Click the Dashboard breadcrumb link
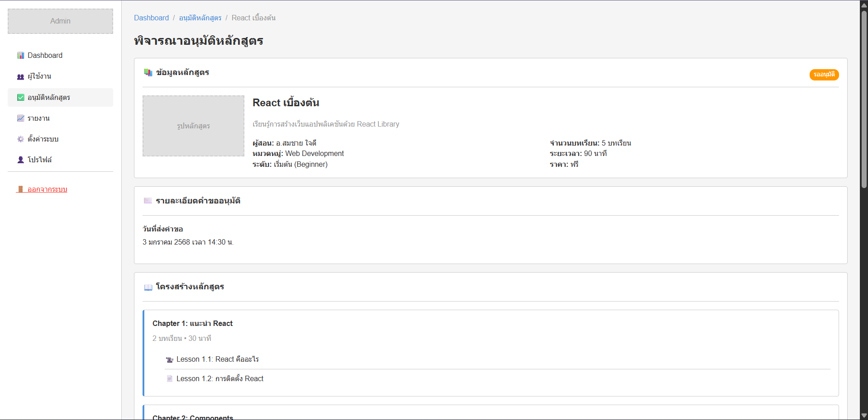The height and width of the screenshot is (420, 868). click(151, 18)
